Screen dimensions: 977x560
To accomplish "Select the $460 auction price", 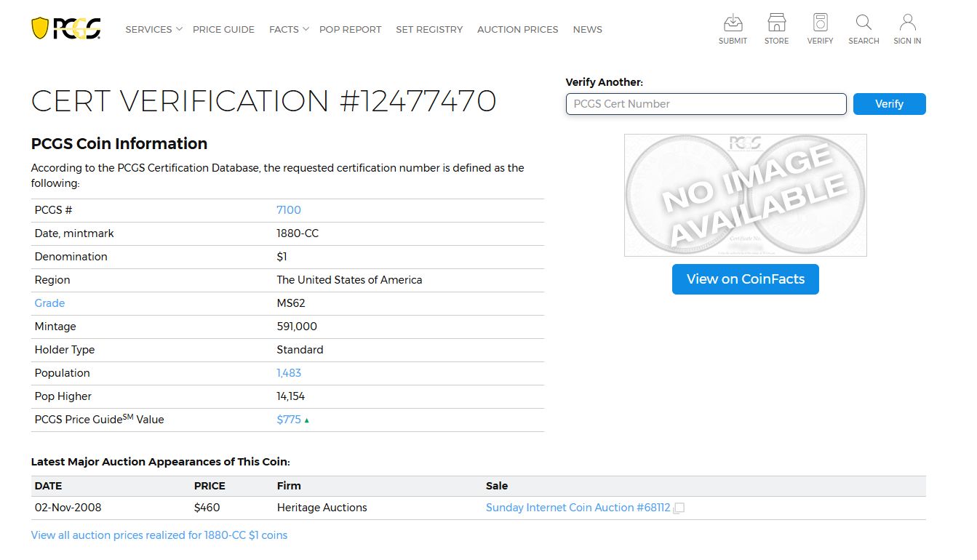I will click(x=207, y=508).
